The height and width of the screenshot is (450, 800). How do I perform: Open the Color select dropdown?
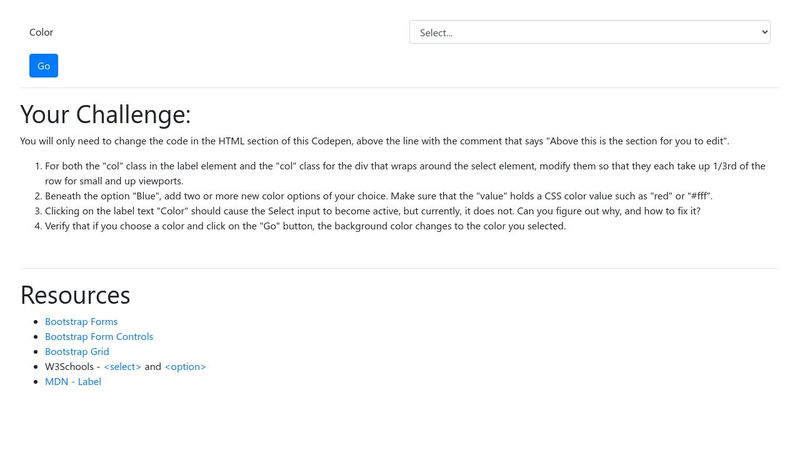pos(589,32)
